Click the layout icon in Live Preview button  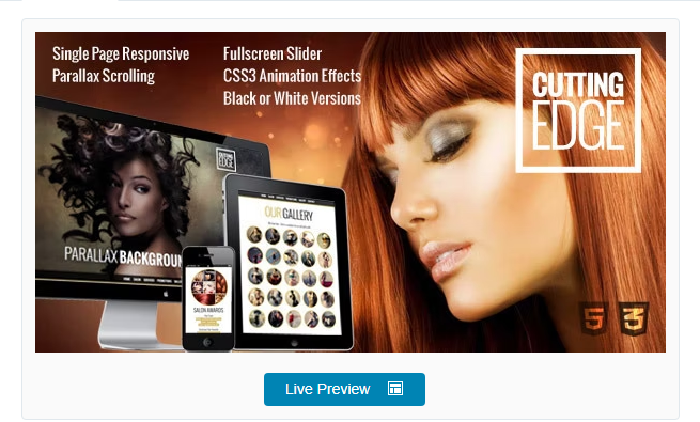pyautogui.click(x=396, y=388)
